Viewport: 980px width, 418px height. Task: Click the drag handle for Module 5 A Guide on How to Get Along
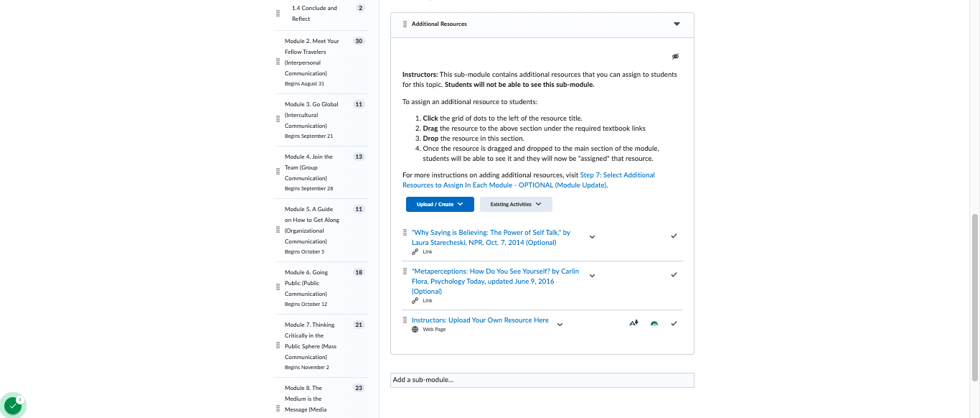278,230
